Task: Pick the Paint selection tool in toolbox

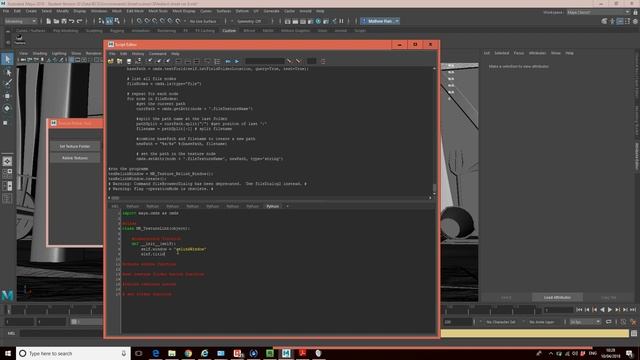Action: coord(7,84)
